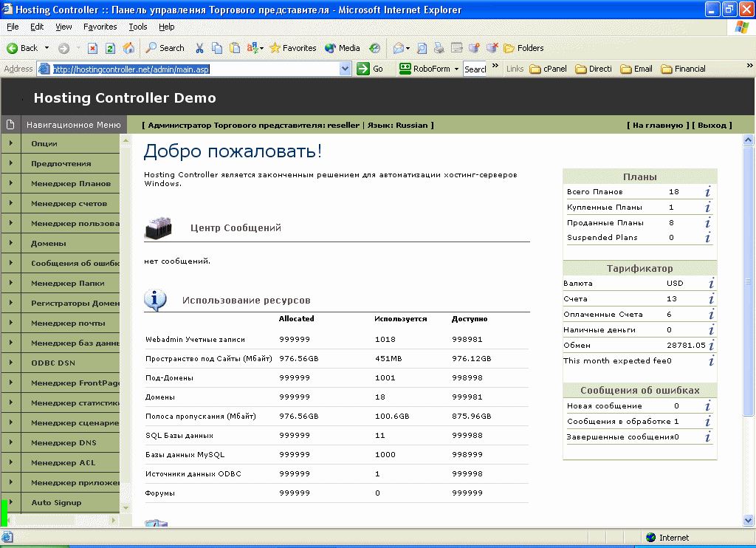Expand the Предпочтения menu arrow
This screenshot has height=548, width=756.
(x=10, y=163)
